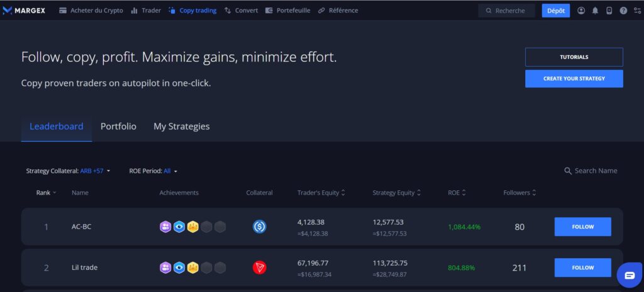Screen dimensions: 644x292
Task: Switch to the Leaderboard tab
Action: [x=56, y=126]
